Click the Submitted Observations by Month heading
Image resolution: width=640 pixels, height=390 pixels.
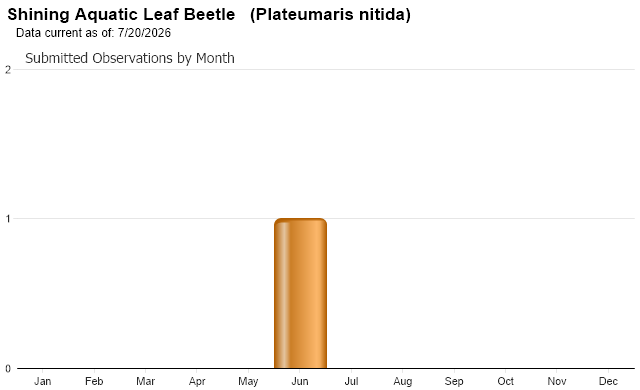[x=130, y=58]
